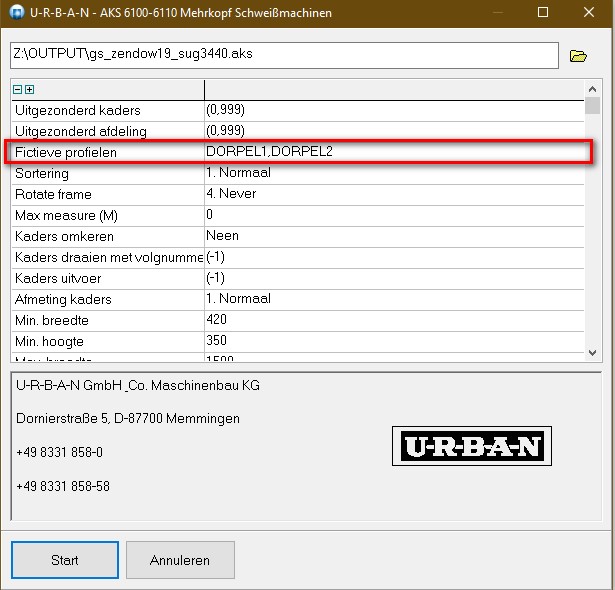This screenshot has width=615, height=590.
Task: Click the Min. hoogte value 350
Action: tap(217, 341)
